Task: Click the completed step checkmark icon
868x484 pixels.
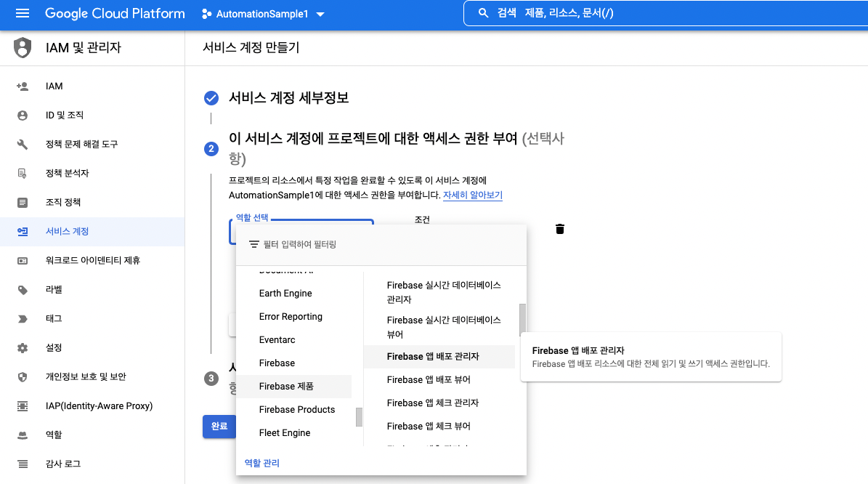Action: coord(211,98)
